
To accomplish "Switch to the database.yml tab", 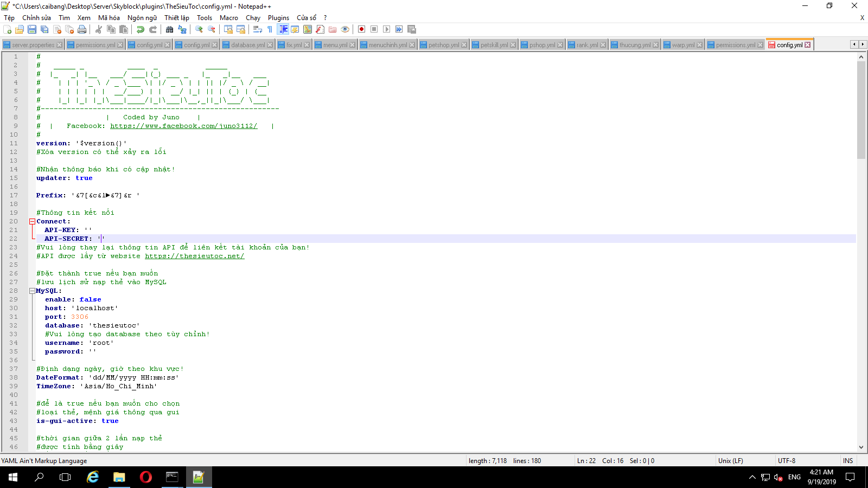I will pos(247,45).
